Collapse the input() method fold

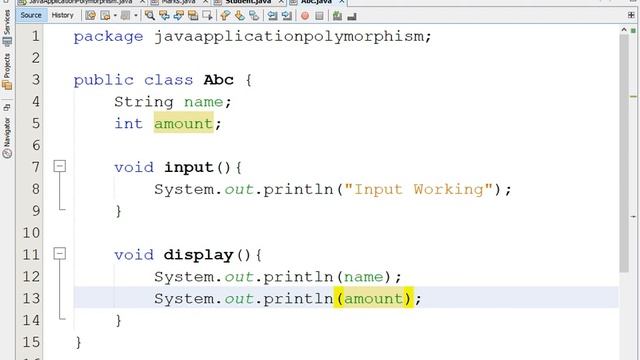[x=60, y=166]
